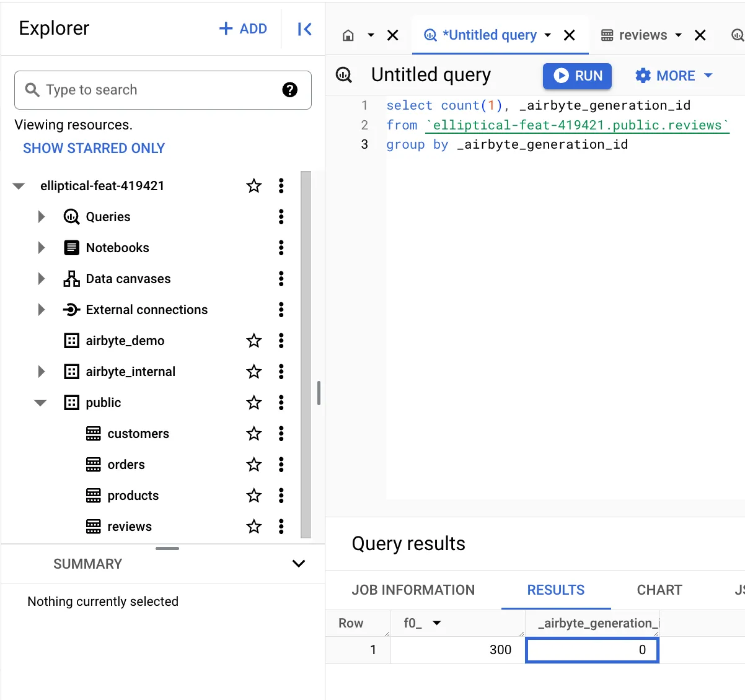Open actions menu for products table
This screenshot has width=745, height=700.
281,496
